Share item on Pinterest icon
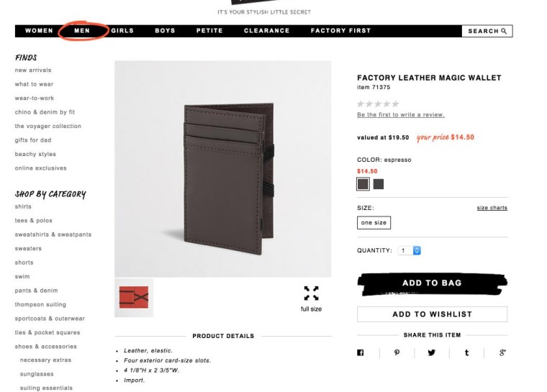This screenshot has height=392, width=547. coord(397,352)
